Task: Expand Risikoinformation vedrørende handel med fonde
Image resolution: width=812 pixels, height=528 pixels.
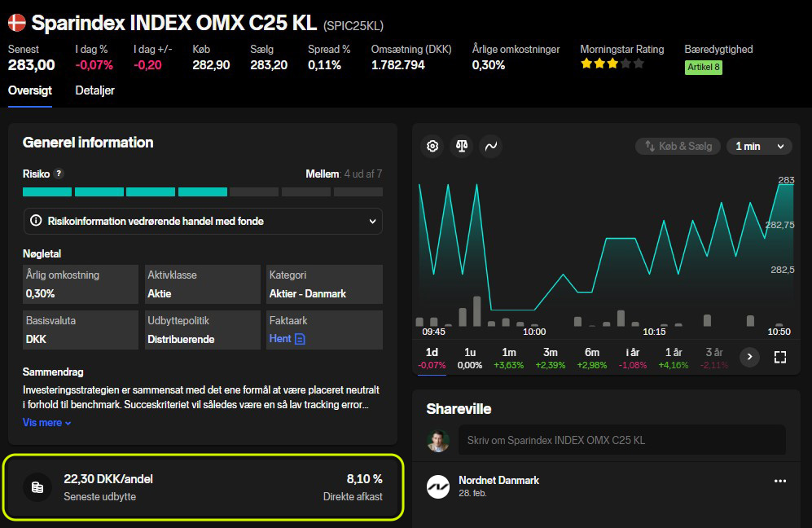Action: (x=203, y=222)
